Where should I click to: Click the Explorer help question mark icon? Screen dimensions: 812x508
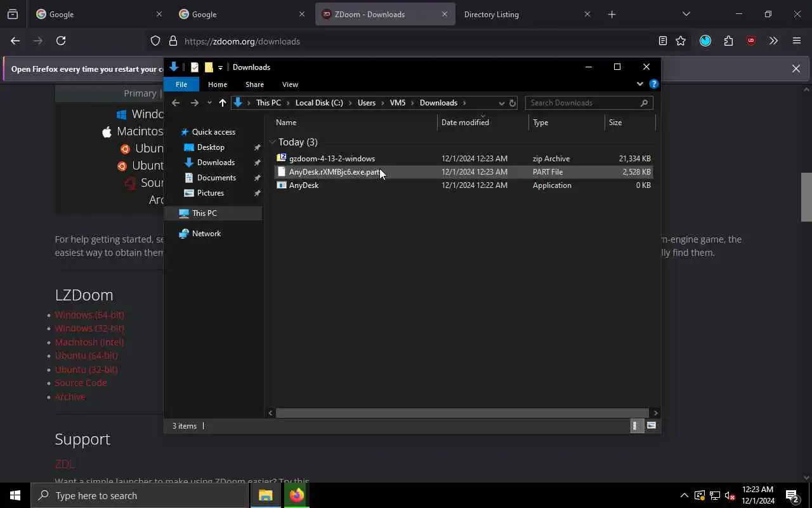(654, 84)
